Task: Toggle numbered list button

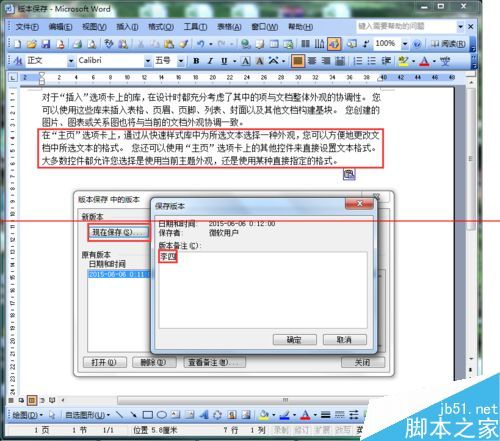Action: [358, 61]
